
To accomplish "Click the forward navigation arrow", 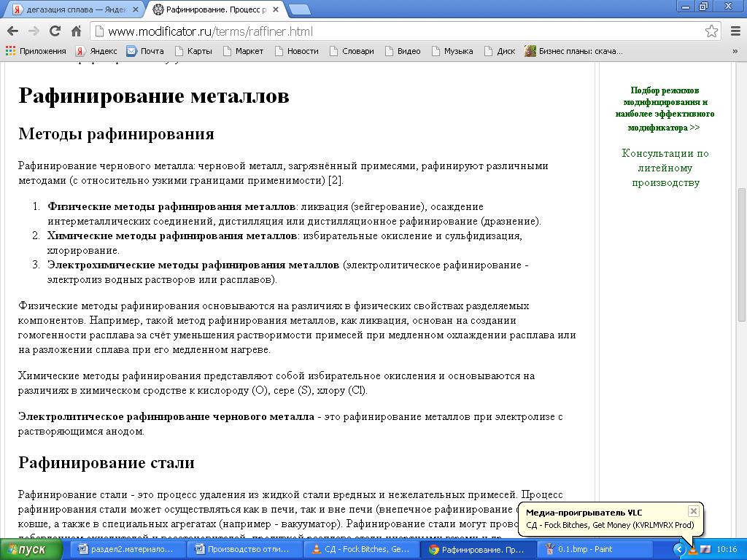I will (x=34, y=31).
